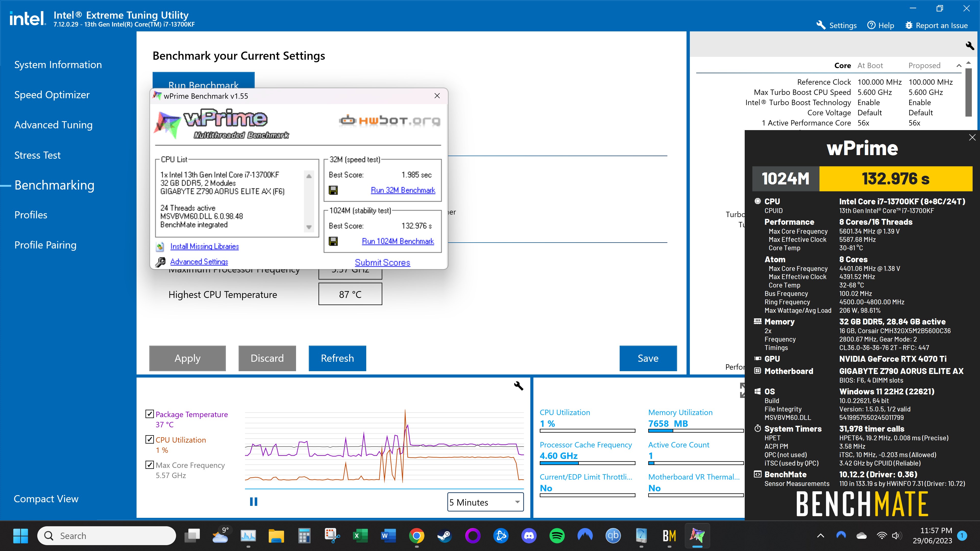Launch Word from the taskbar
The image size is (980, 551).
(388, 536)
